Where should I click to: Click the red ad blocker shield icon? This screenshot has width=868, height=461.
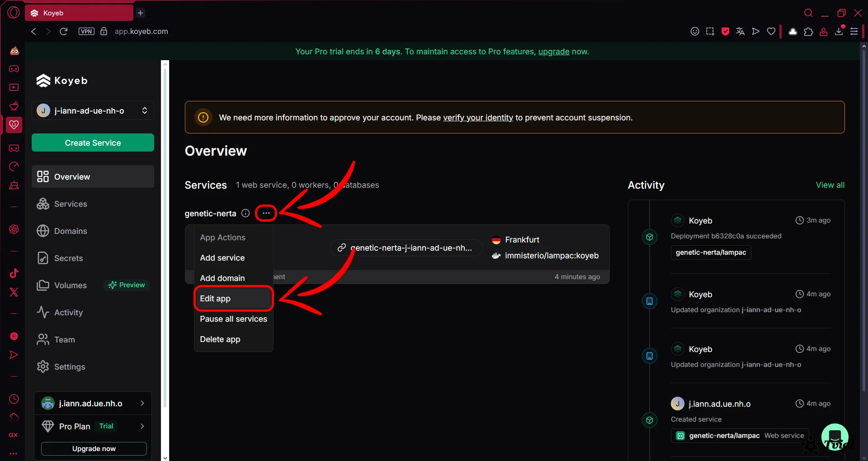726,31
